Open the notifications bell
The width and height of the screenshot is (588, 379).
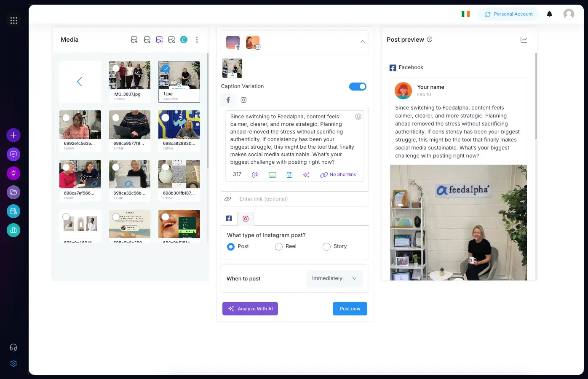549,14
